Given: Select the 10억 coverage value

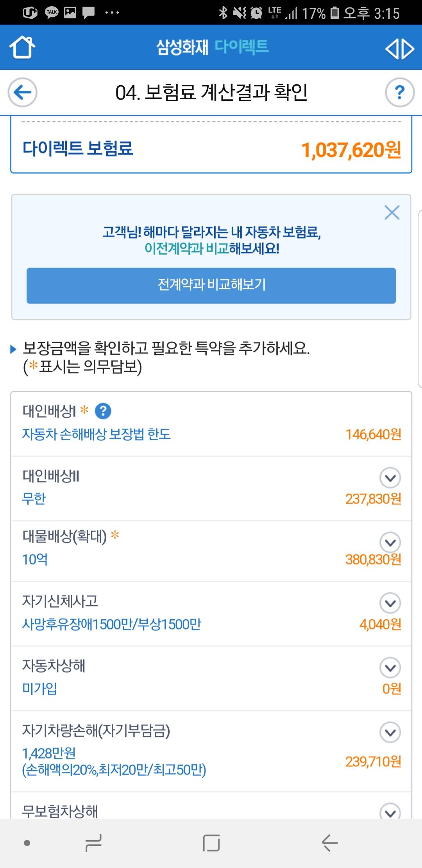Looking at the screenshot, I should pyautogui.click(x=35, y=560).
